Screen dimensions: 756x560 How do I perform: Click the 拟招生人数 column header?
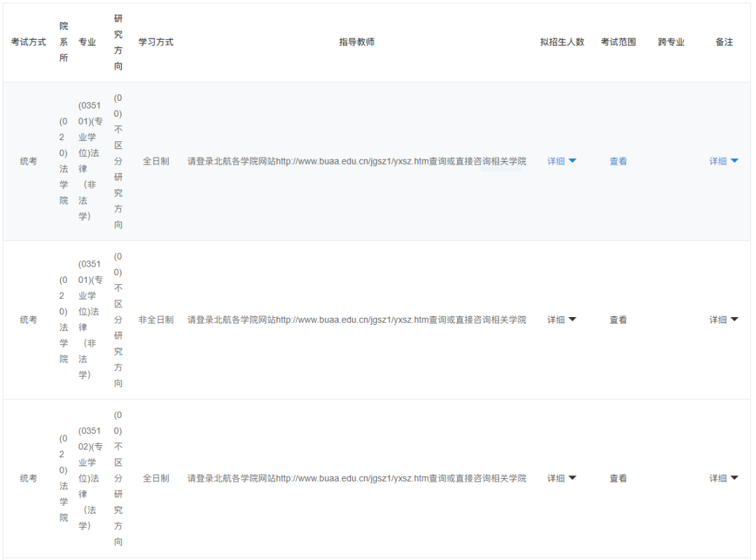pos(562,42)
